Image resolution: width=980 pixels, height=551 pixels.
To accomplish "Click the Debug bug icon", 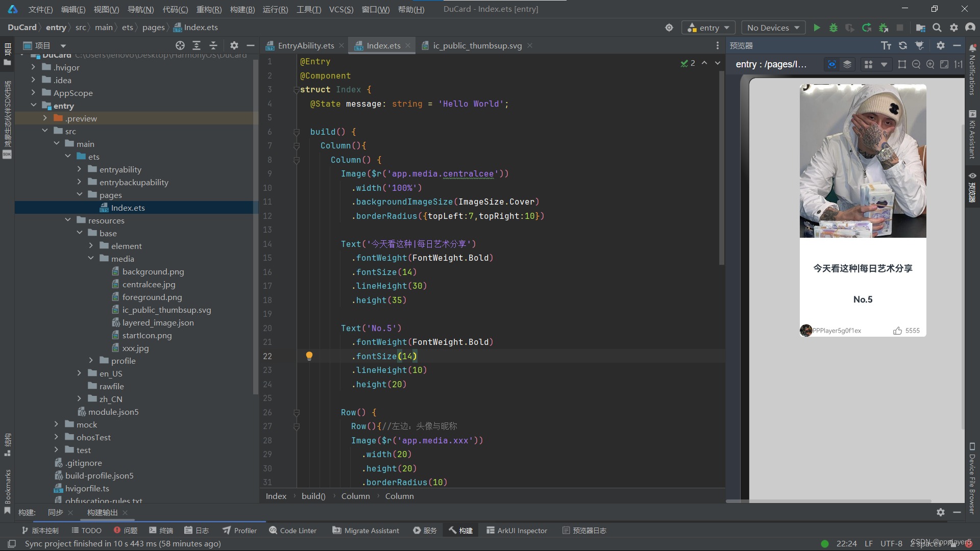I will click(833, 28).
